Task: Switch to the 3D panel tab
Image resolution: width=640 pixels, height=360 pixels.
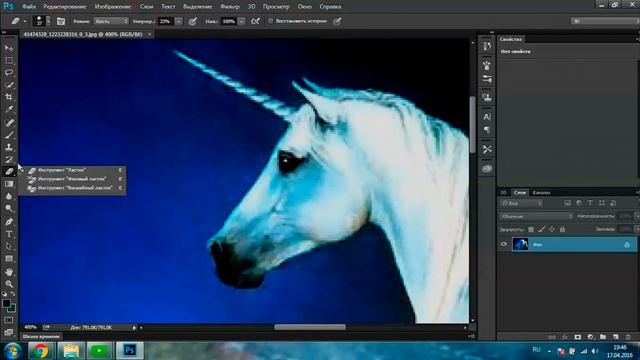Action: (x=504, y=193)
